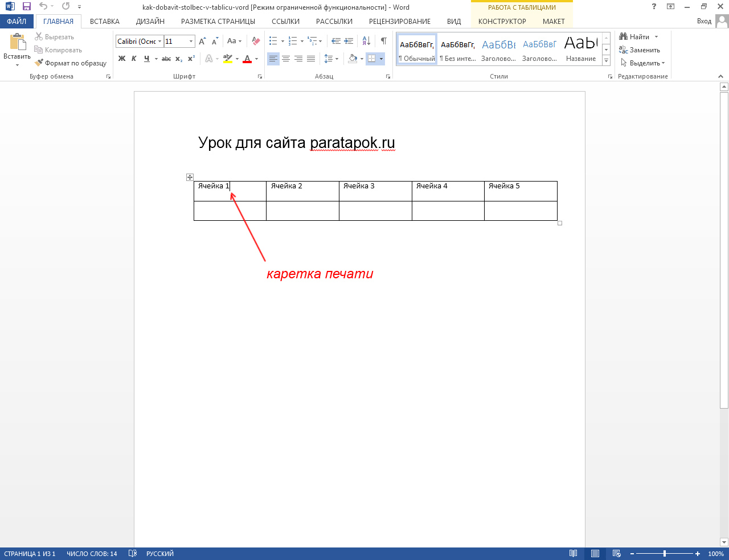The height and width of the screenshot is (560, 729).
Task: Switch to Print layout view icon
Action: [595, 554]
